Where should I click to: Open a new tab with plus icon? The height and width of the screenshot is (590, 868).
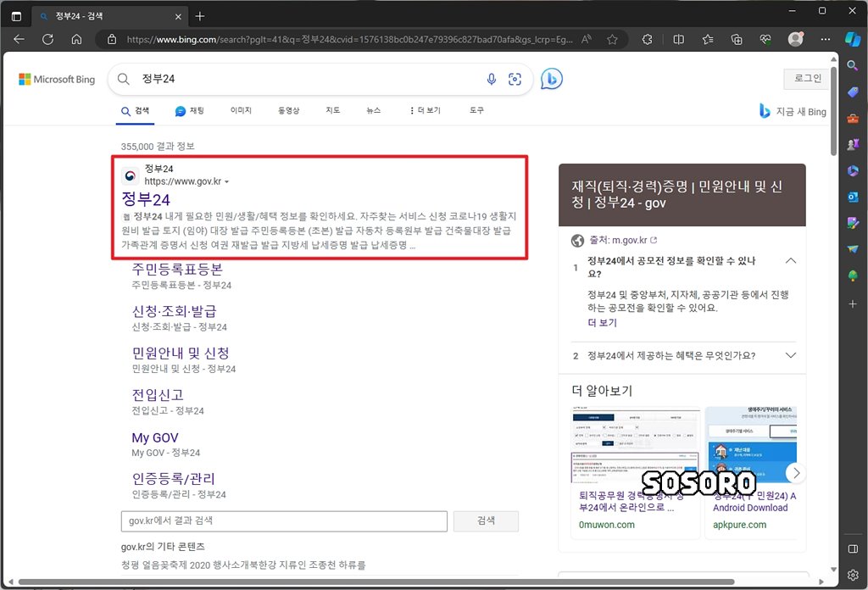click(x=200, y=17)
